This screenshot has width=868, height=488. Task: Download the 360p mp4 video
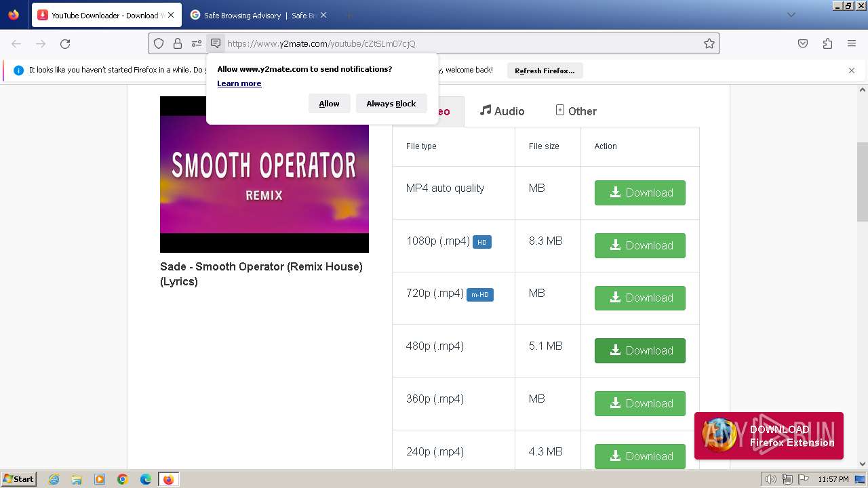[x=640, y=403]
